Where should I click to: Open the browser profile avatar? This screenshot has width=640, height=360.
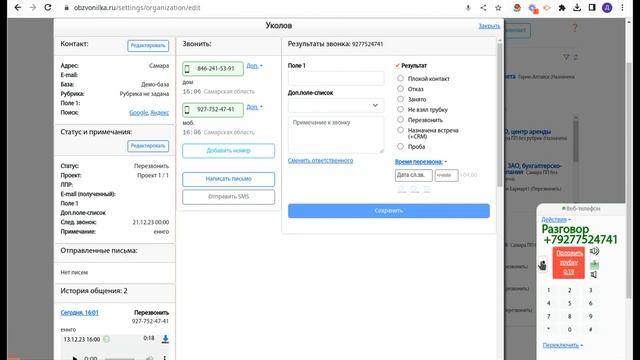(607, 7)
